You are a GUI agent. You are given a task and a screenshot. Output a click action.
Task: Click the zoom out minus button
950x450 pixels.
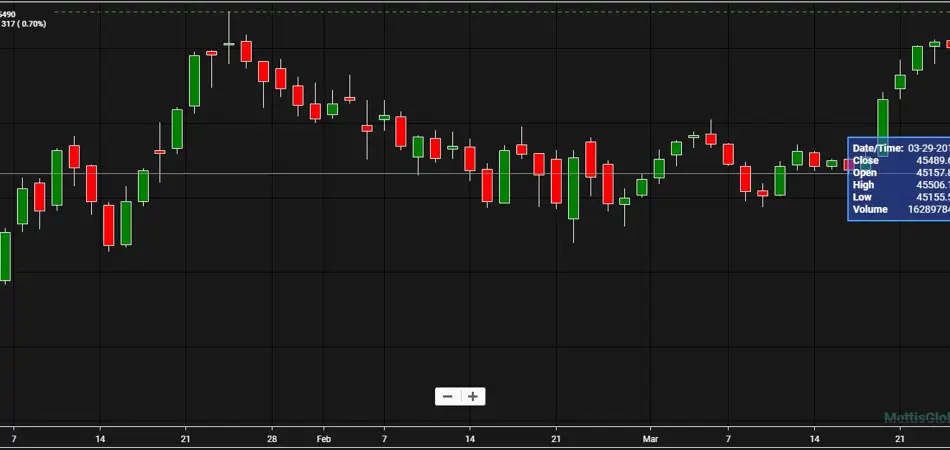(x=447, y=396)
